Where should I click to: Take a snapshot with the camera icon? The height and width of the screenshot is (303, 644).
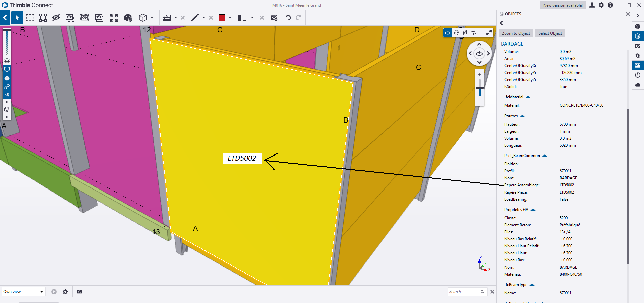tap(80, 292)
